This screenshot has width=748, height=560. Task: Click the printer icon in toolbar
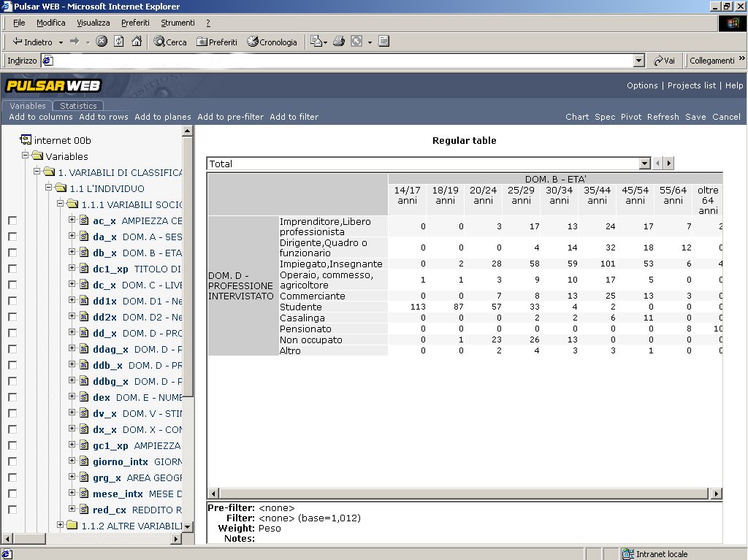[339, 42]
